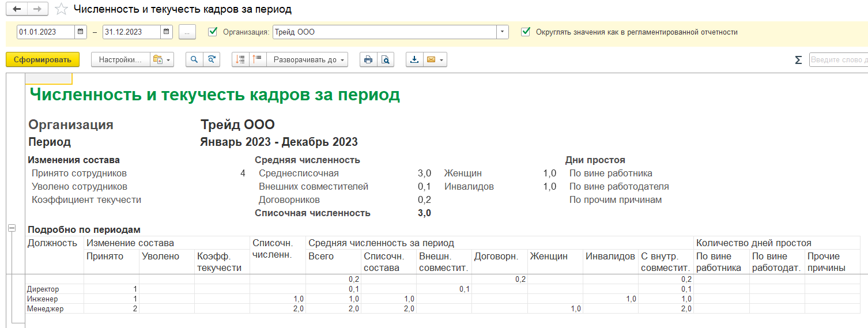
Task: Go back with the left arrow button
Action: point(17,9)
